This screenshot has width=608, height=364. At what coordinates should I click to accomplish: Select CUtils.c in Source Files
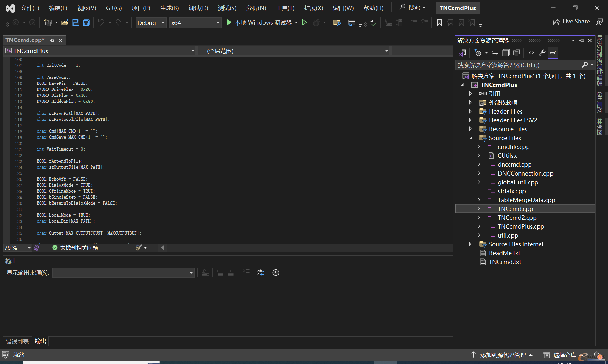click(x=508, y=156)
